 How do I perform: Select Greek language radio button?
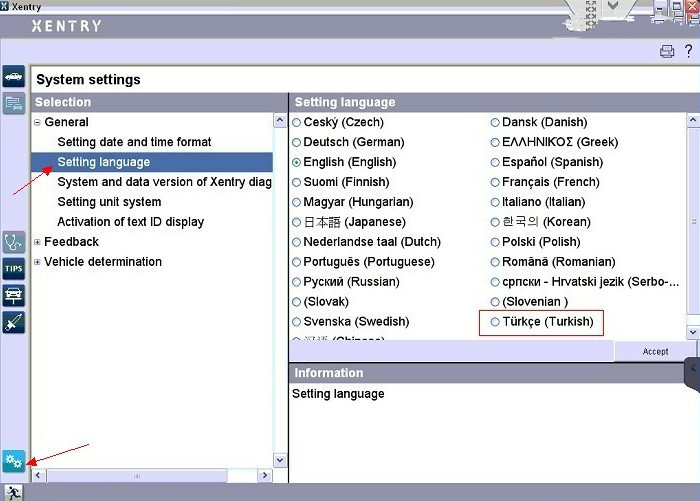click(x=495, y=142)
